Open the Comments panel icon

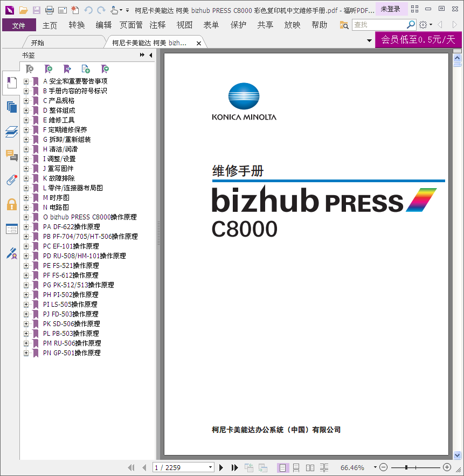point(11,155)
